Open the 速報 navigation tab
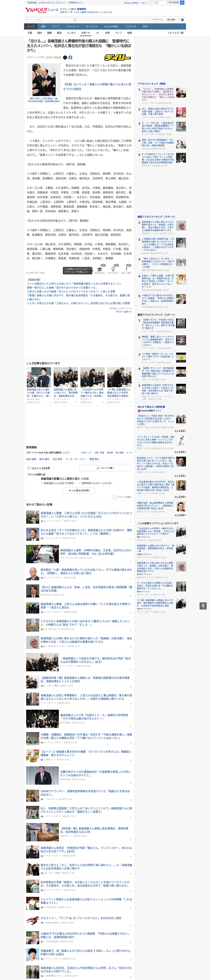210x980 pixels. point(43,27)
